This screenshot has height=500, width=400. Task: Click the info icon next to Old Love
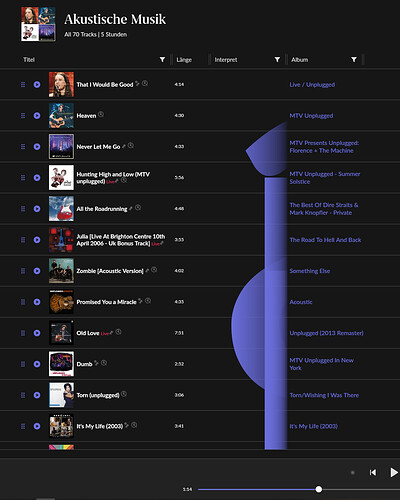point(118,332)
